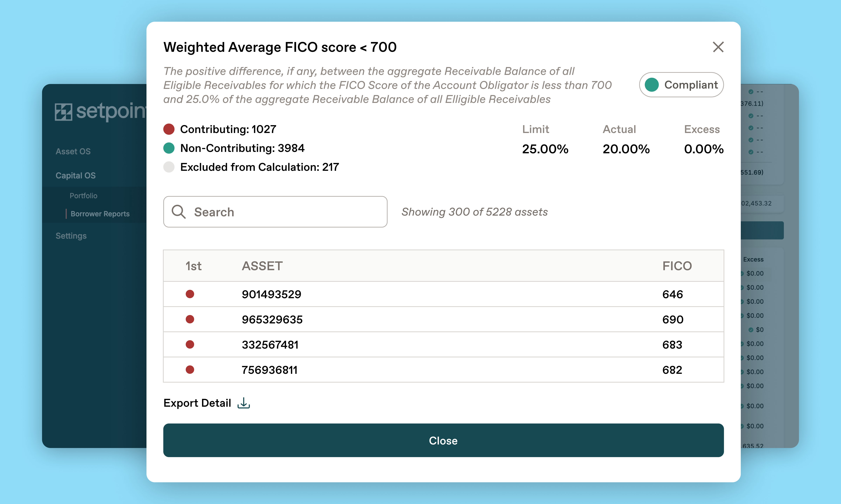841x504 pixels.
Task: Click the download icon beside Export Detail
Action: coord(243,403)
